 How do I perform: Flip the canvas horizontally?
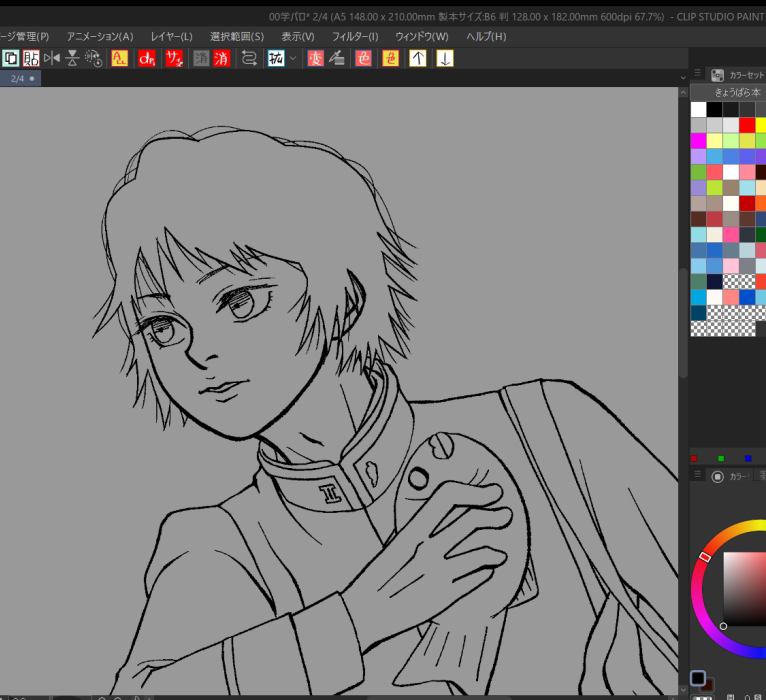coord(52,59)
